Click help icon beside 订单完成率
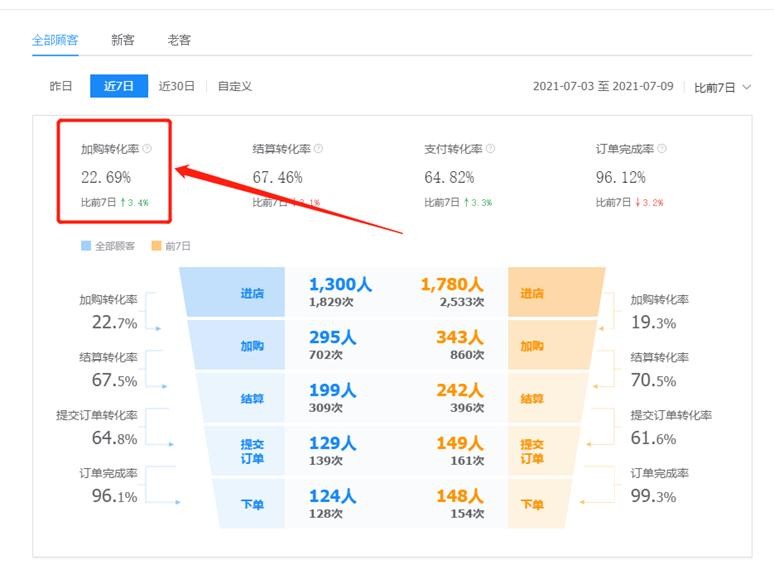 click(662, 149)
